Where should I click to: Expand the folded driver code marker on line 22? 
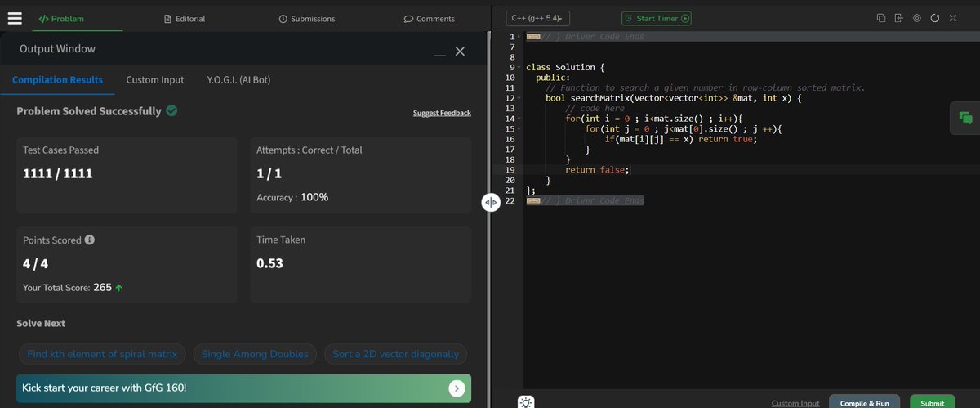(x=532, y=200)
